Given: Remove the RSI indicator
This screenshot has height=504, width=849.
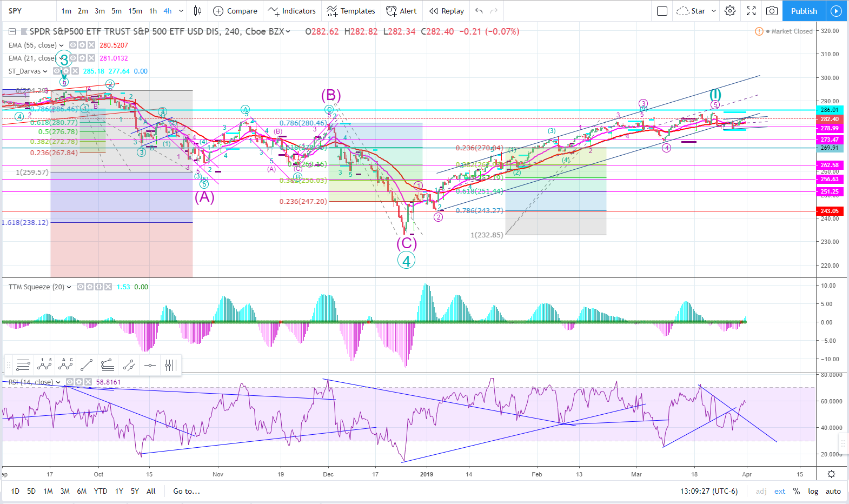Looking at the screenshot, I should pyautogui.click(x=88, y=382).
